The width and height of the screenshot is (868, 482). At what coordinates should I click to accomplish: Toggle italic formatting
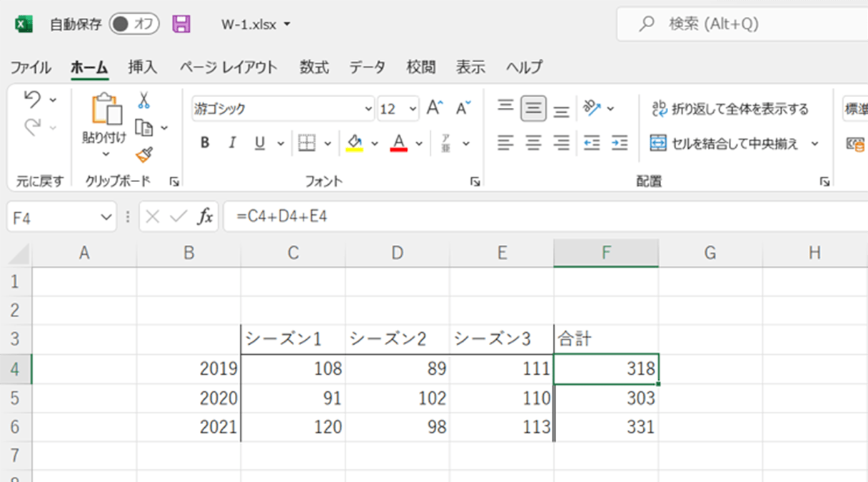(x=231, y=143)
